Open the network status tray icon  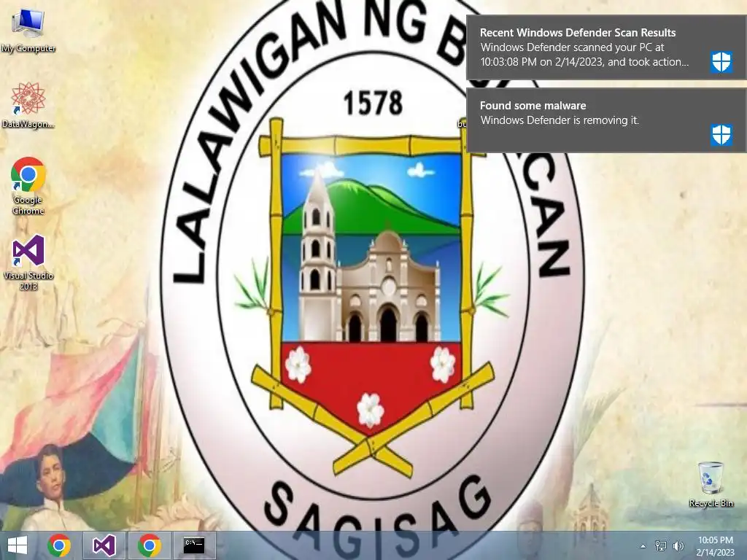pyautogui.click(x=660, y=545)
